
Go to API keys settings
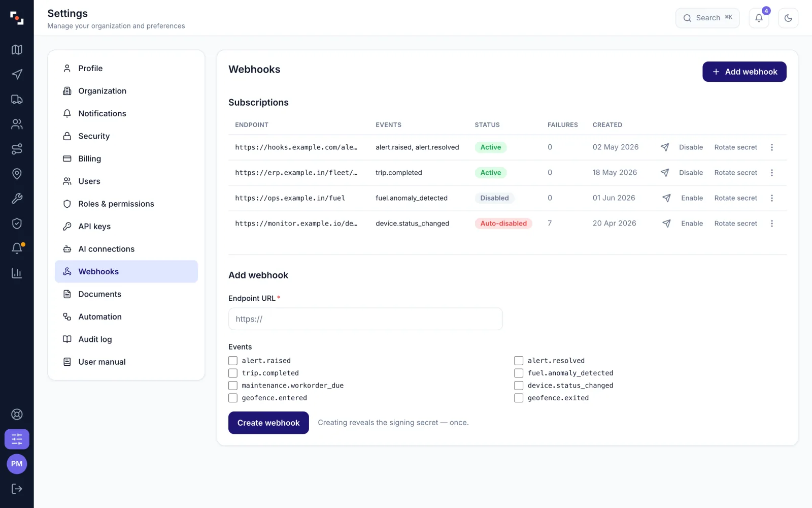point(126,227)
